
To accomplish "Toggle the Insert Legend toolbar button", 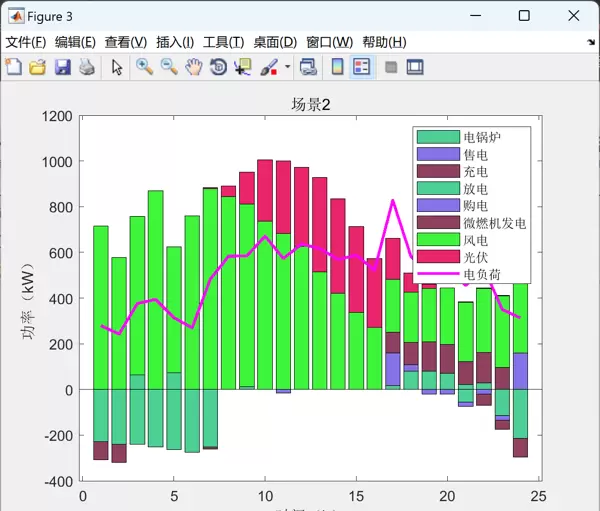I will (362, 67).
